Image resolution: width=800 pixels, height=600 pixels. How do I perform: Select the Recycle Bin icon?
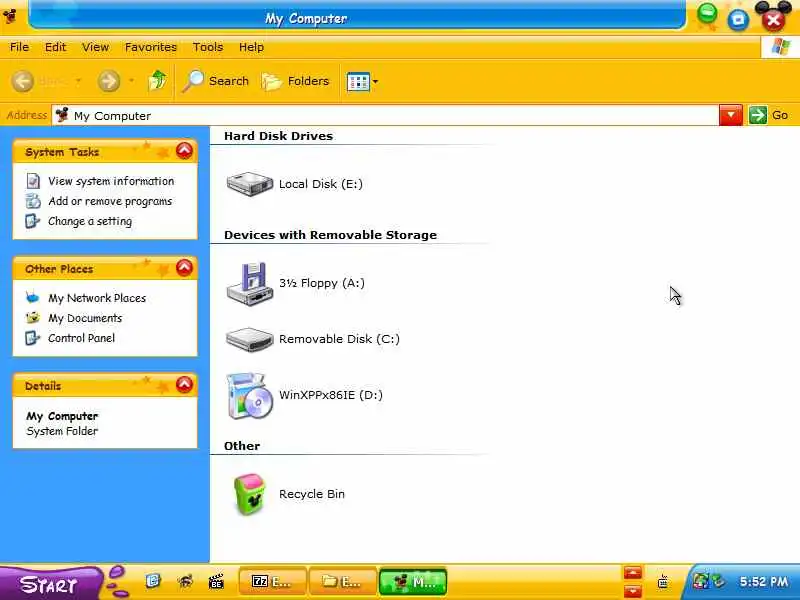click(249, 494)
